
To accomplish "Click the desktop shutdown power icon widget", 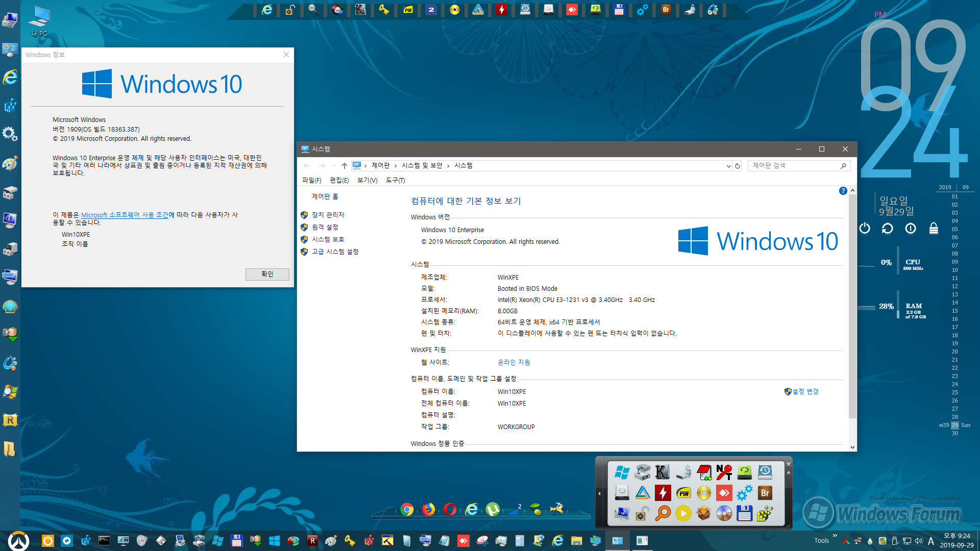I will [865, 228].
